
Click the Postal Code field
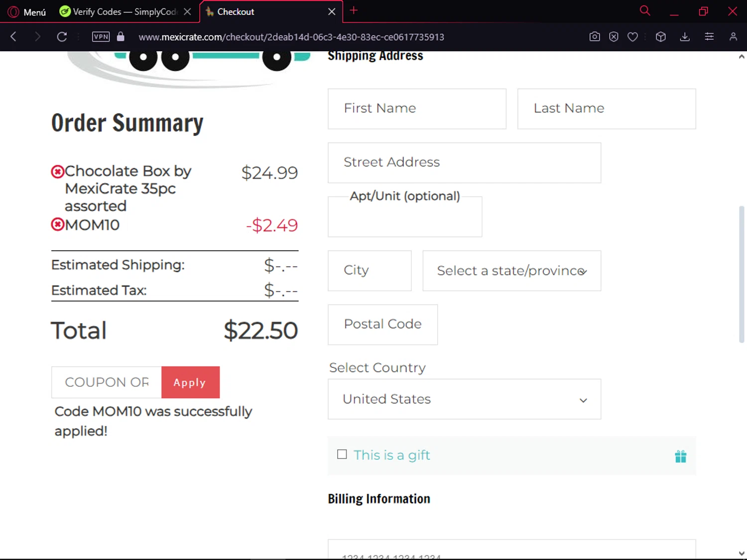point(382,325)
